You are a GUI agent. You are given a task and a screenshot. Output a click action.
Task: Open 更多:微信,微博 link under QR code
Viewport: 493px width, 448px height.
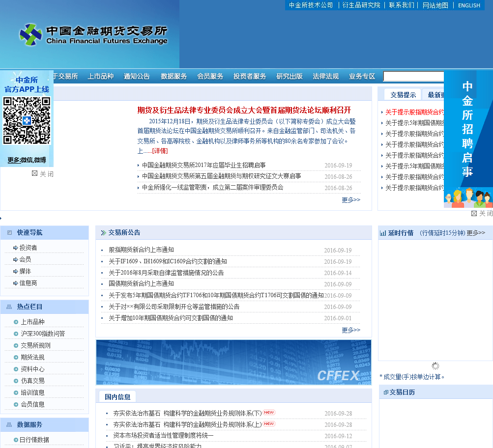pos(27,160)
